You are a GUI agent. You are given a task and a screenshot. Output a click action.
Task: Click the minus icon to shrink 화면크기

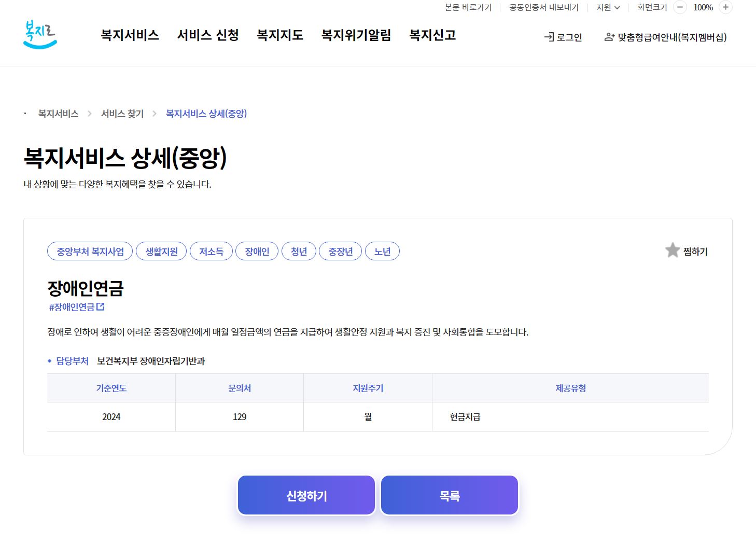click(x=679, y=8)
